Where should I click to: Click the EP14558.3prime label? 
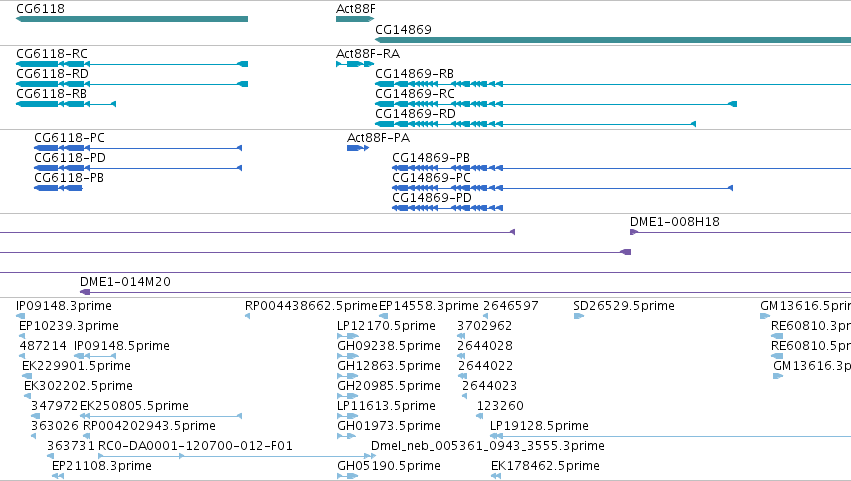[x=429, y=306]
